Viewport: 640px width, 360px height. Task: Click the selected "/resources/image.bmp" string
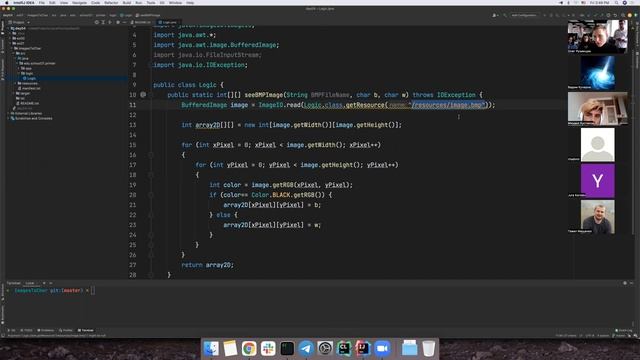447,105
